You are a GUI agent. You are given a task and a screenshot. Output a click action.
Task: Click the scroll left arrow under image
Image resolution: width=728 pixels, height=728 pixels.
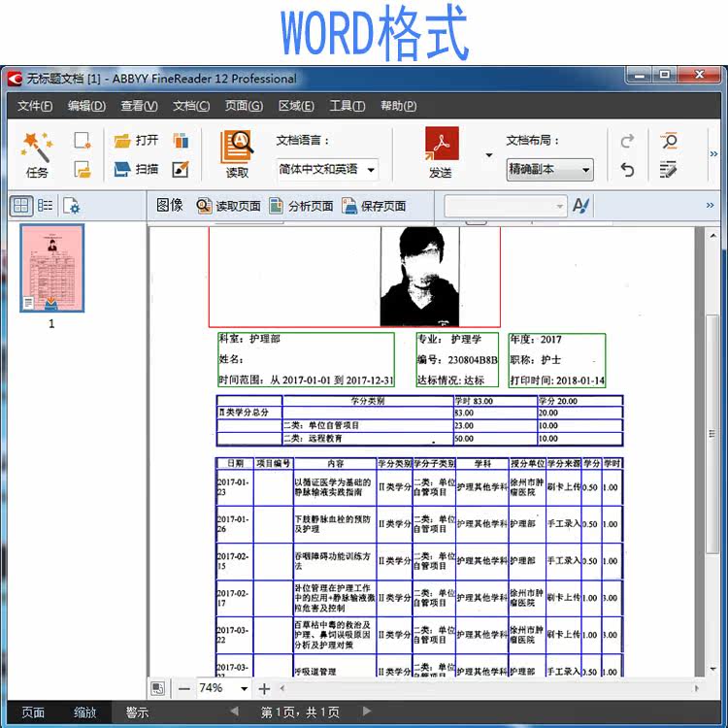tap(281, 688)
